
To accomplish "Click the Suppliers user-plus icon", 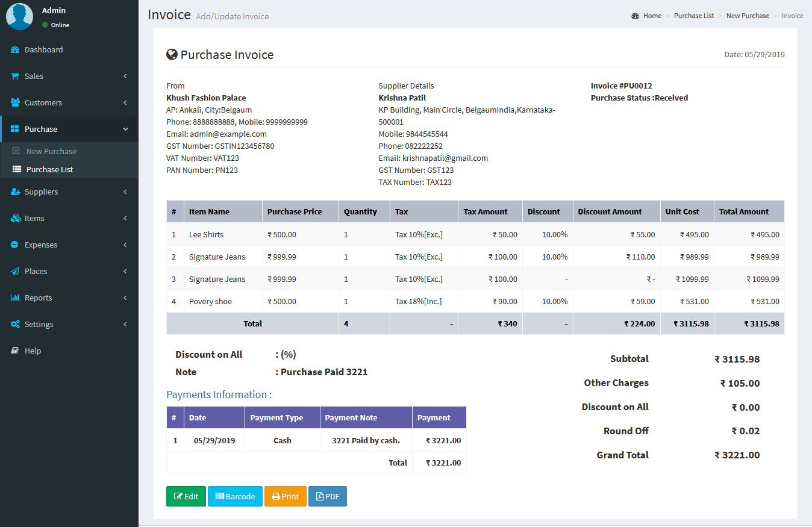I will pyautogui.click(x=15, y=192).
